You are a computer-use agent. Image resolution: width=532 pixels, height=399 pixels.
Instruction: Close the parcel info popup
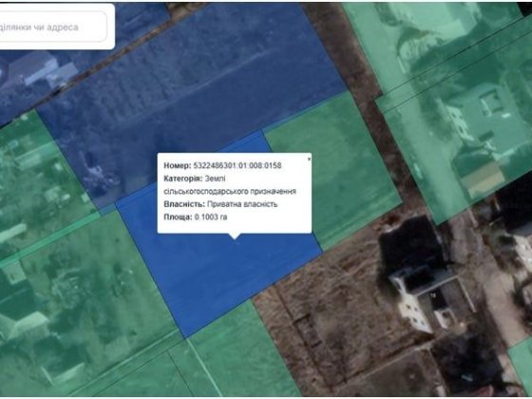coord(309,159)
